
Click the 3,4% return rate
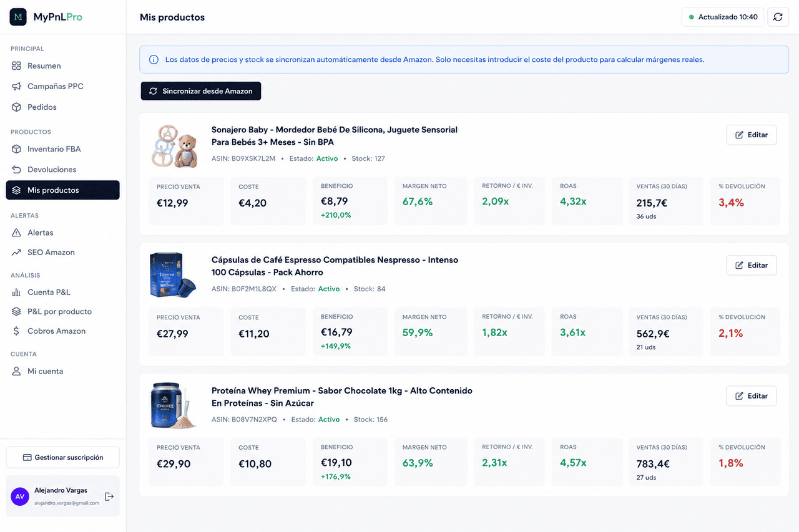coord(731,202)
